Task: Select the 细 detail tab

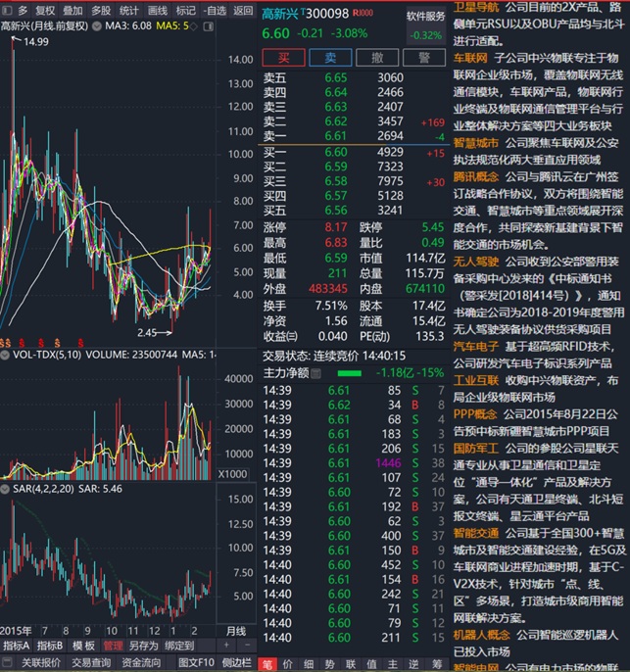Action: tap(309, 665)
